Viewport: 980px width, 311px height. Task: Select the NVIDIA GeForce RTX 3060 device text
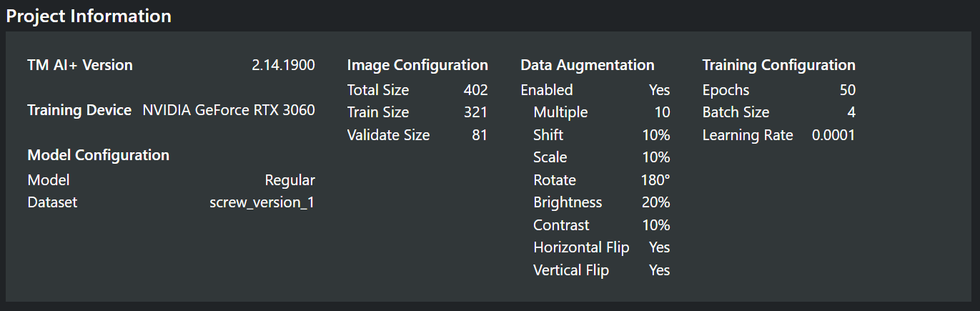click(x=229, y=110)
